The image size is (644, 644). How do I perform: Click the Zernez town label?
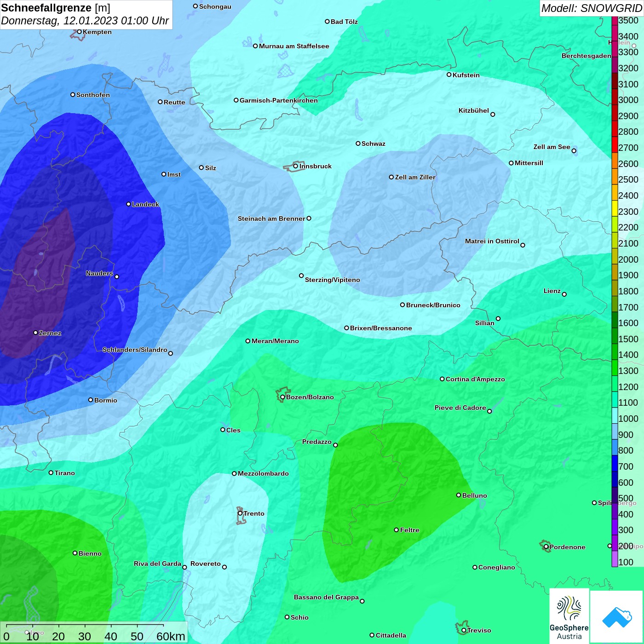[x=50, y=333]
